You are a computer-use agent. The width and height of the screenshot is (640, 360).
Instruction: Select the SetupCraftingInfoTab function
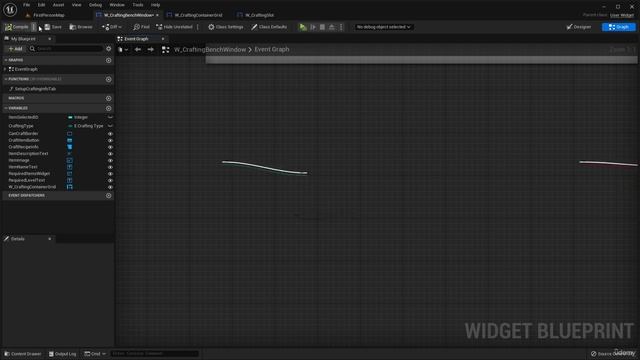pyautogui.click(x=35, y=89)
